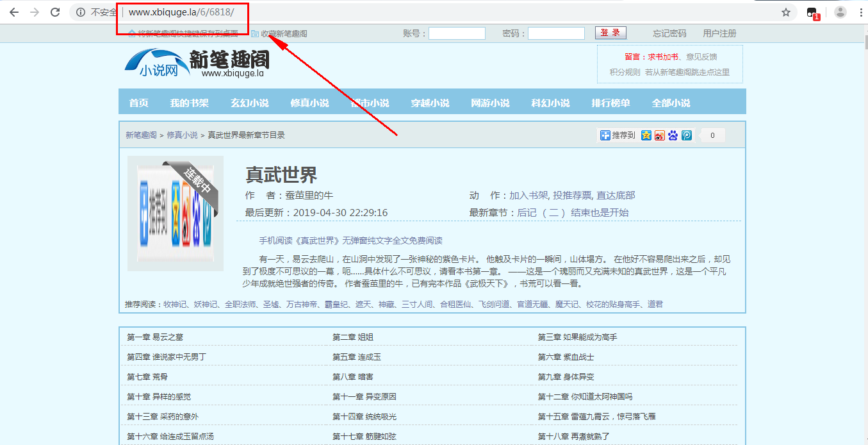868x445 pixels.
Task: Open the Chrome three-dot menu
Action: [860, 12]
